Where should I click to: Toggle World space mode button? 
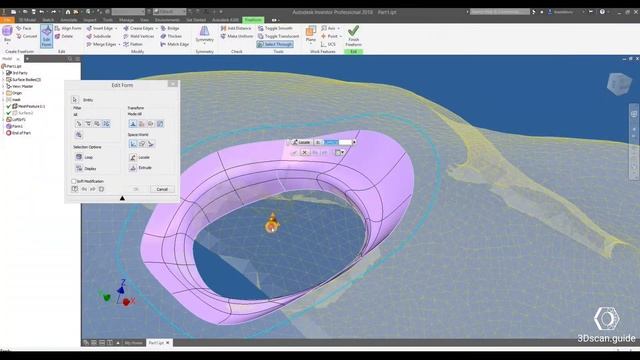click(x=133, y=144)
